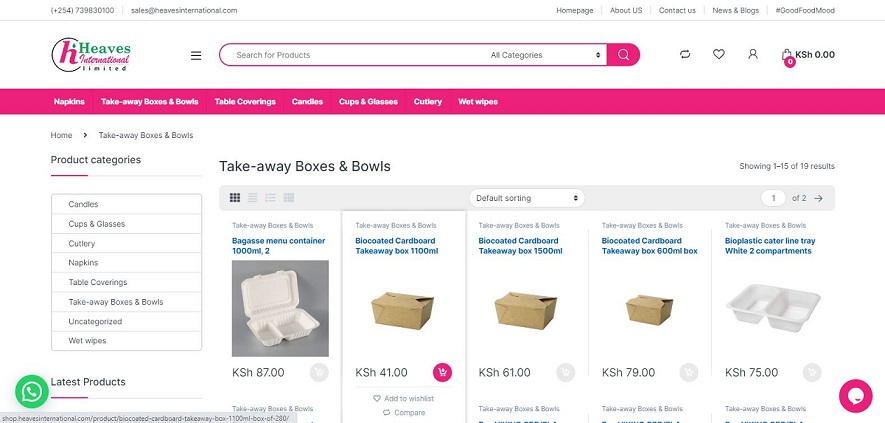Open WhatsApp chat bubble
Viewport: 885px width, 423px height.
(33, 392)
